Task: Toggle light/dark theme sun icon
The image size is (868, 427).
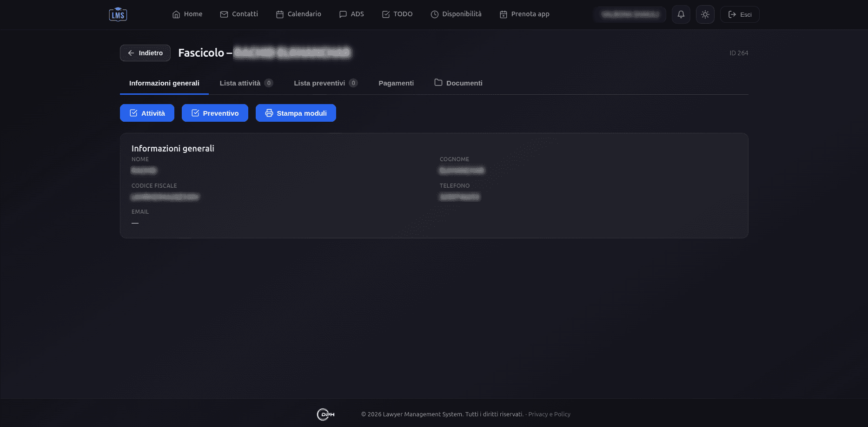Action: [705, 14]
